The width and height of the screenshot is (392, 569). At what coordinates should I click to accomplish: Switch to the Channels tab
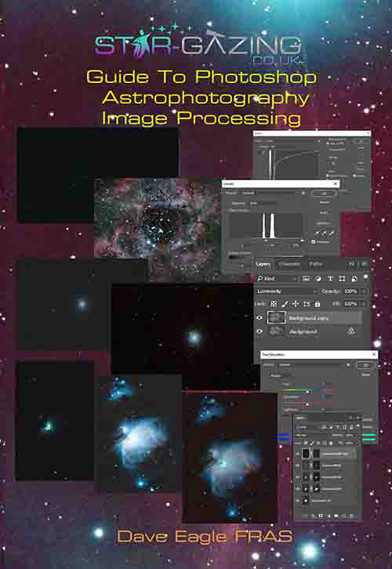(289, 264)
